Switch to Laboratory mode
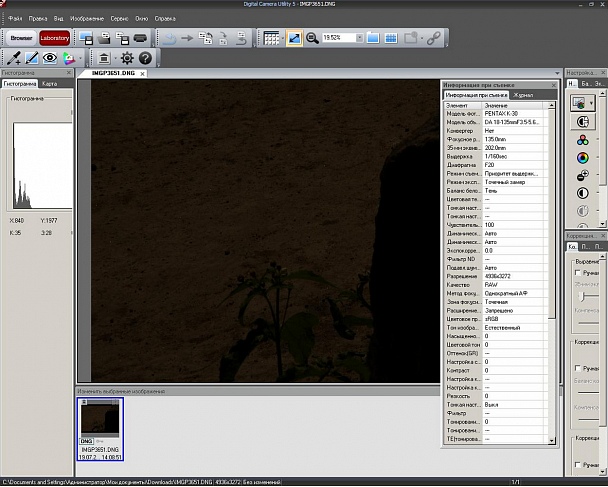 [x=55, y=38]
